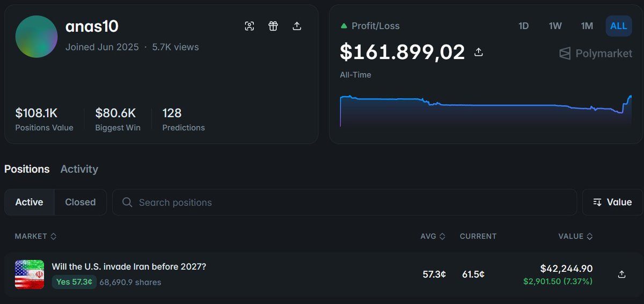The width and height of the screenshot is (644, 304).
Task: Open the anas10 profile avatar
Action: pos(36,37)
